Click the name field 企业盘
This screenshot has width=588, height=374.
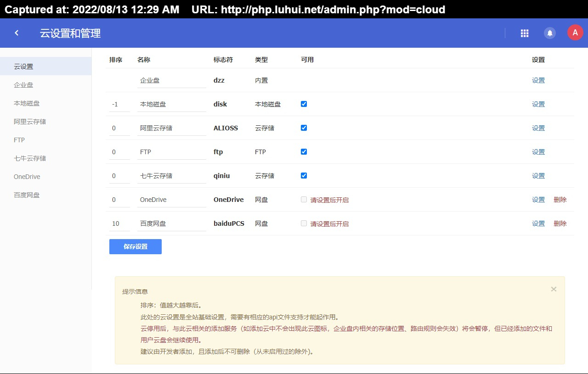(x=172, y=80)
